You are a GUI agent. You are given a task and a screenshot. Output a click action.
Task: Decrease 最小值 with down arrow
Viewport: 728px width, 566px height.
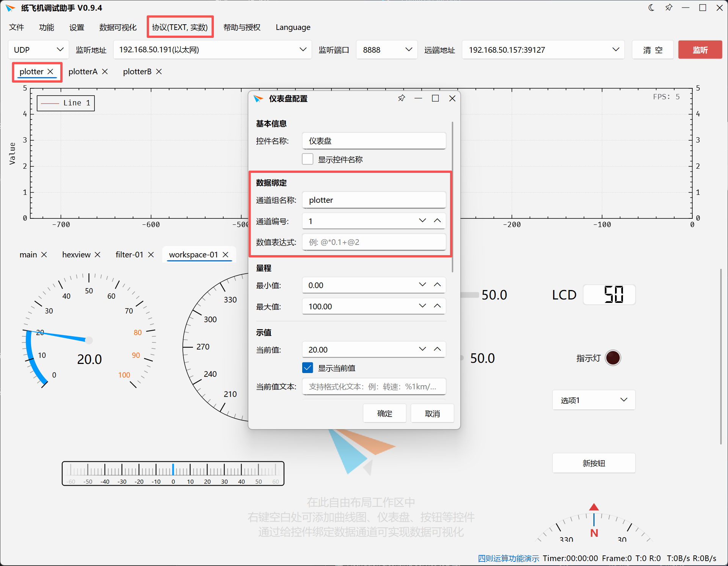[422, 285]
